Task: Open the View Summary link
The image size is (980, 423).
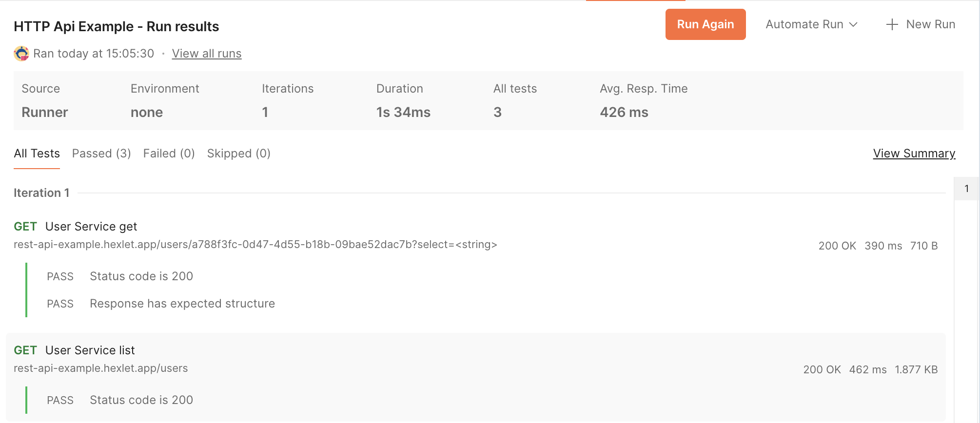Action: [x=914, y=154]
